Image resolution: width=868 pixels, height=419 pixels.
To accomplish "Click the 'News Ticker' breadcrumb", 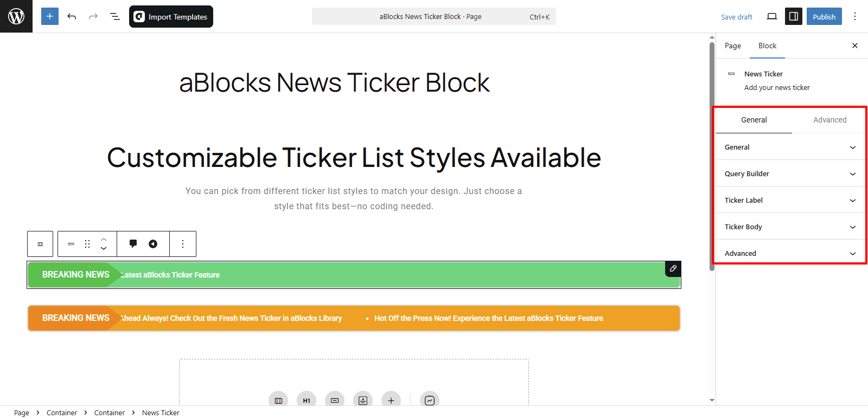I will coord(161,412).
